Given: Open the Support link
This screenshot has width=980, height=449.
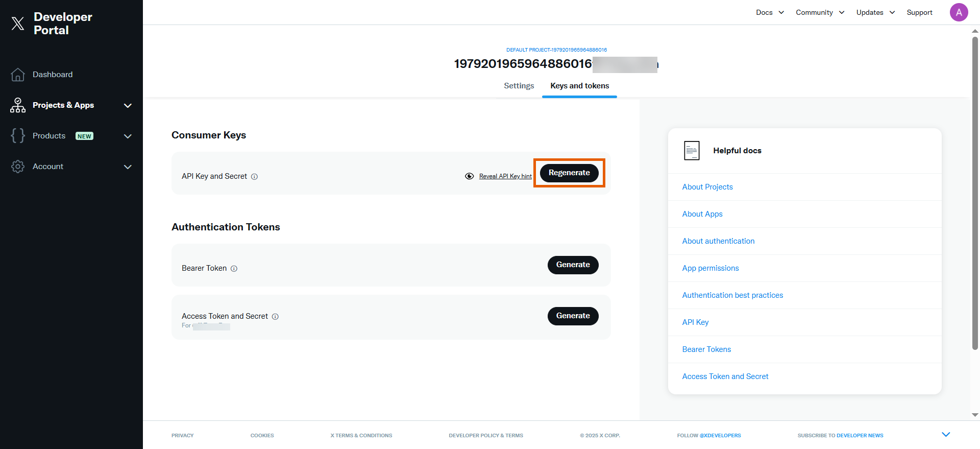Looking at the screenshot, I should click(919, 12).
